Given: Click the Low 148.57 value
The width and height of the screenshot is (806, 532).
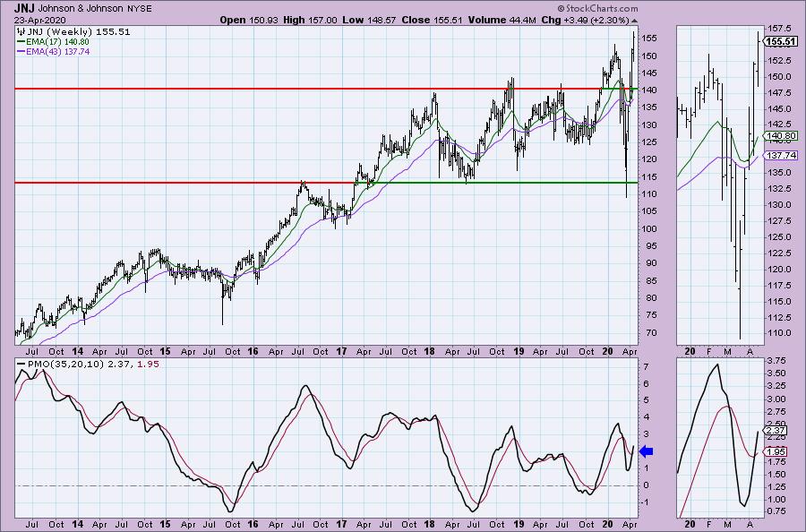Looking at the screenshot, I should click(x=369, y=20).
